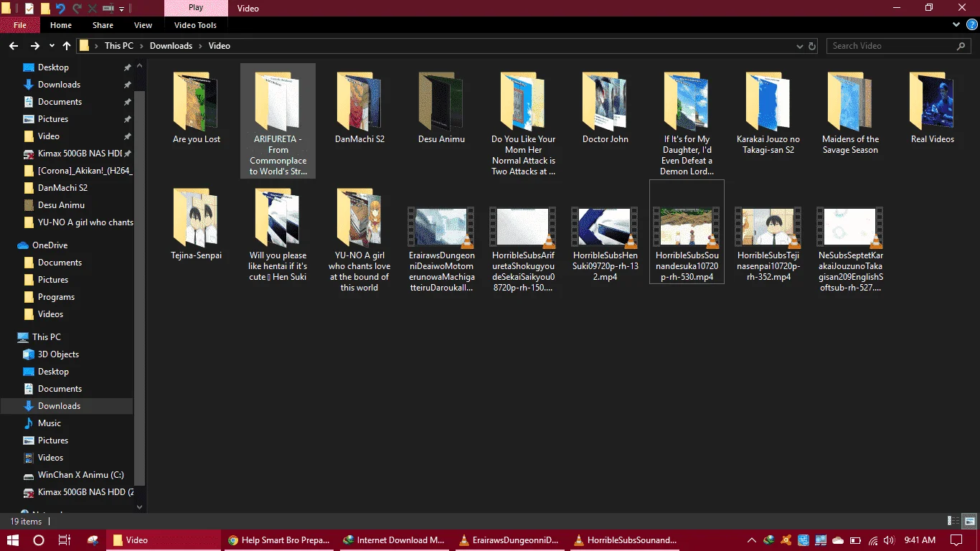The height and width of the screenshot is (551, 980).
Task: Select the YU-NO folder in the file grid
Action: (x=360, y=240)
